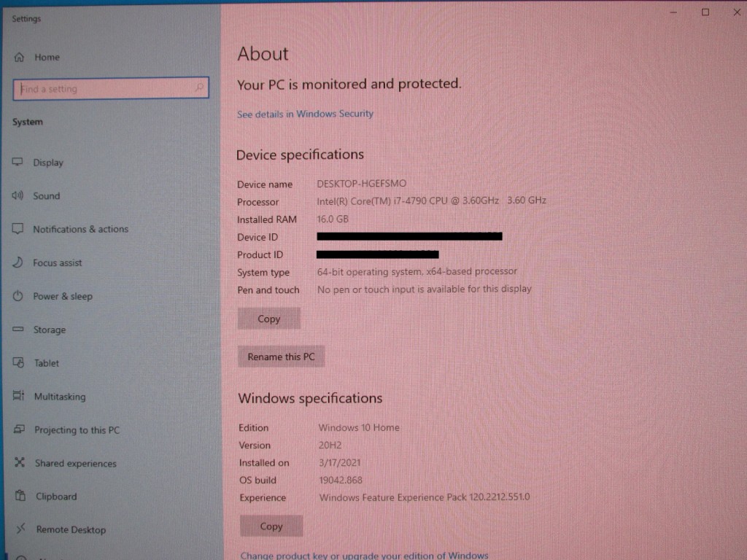The width and height of the screenshot is (747, 560).
Task: Click the Shared experiences icon
Action: [20, 462]
